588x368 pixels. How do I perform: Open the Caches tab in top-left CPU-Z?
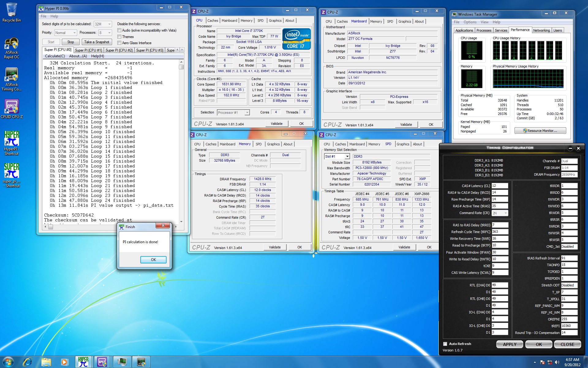(x=213, y=21)
